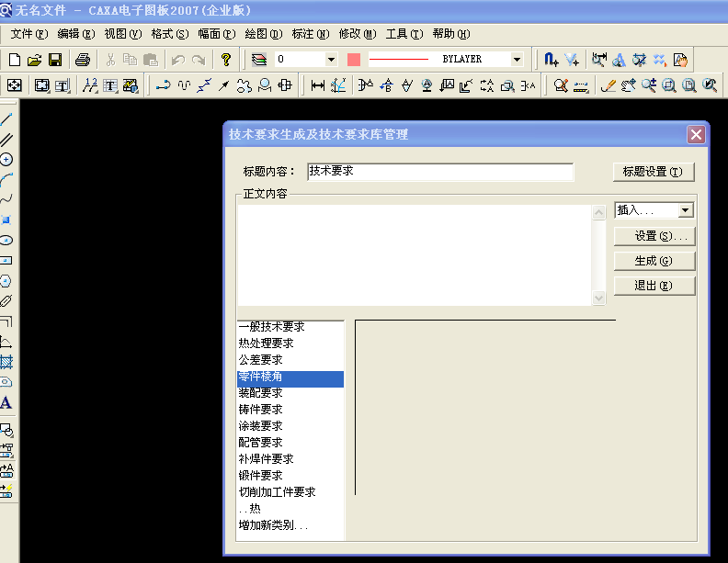Redo with the forward arrow icon
The image size is (728, 563).
199,60
